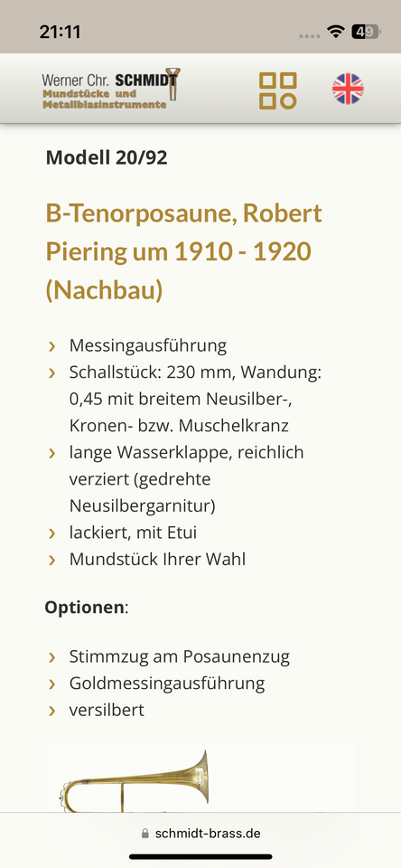
Task: Tap the battery indicator icon
Action: click(x=366, y=32)
